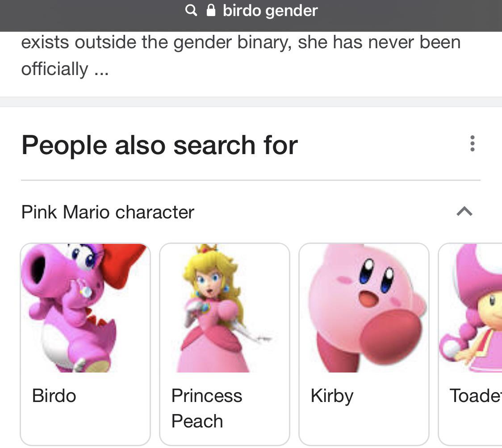Click the Birdo character image
The width and height of the screenshot is (502, 448).
(x=85, y=308)
